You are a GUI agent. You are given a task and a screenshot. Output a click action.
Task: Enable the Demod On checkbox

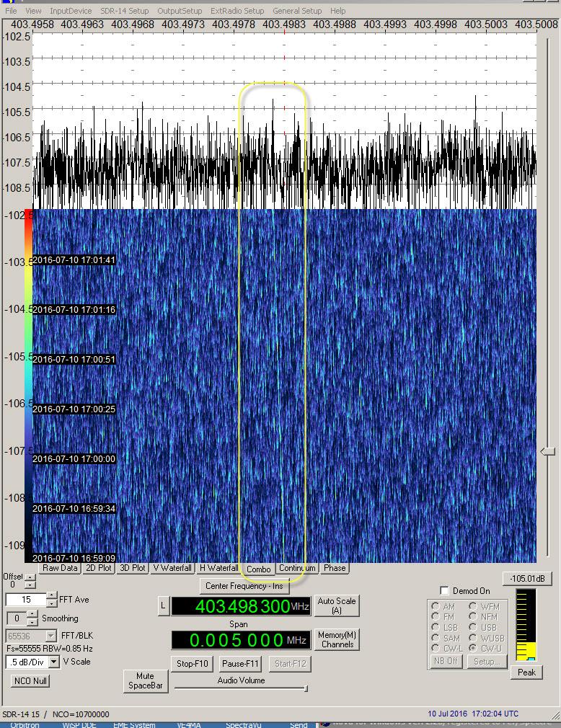click(x=444, y=590)
